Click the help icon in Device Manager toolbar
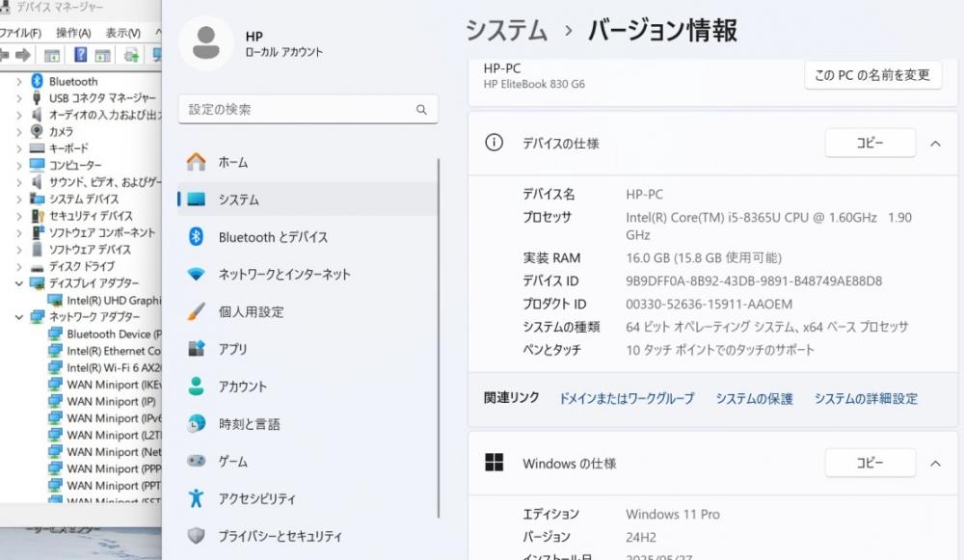The width and height of the screenshot is (964, 560). click(80, 55)
